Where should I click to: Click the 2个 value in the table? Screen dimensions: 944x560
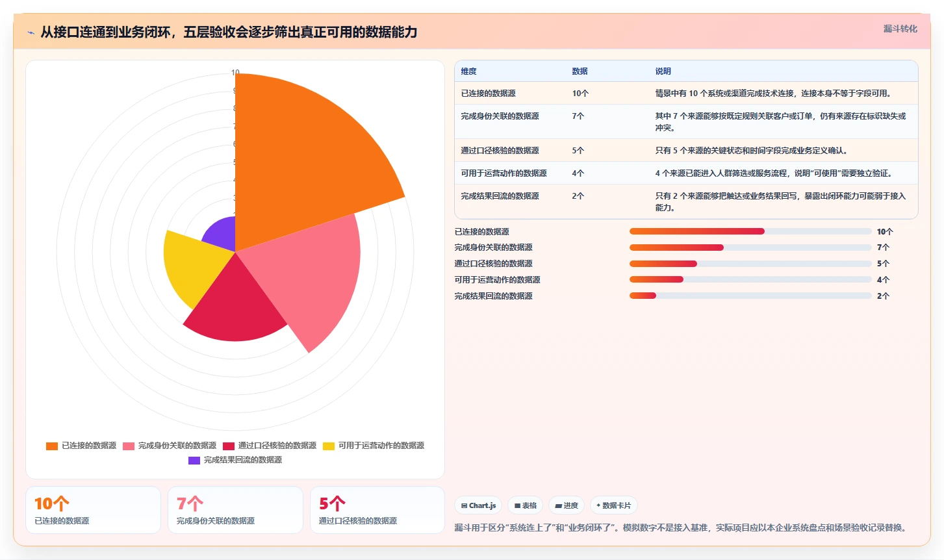[x=578, y=196]
